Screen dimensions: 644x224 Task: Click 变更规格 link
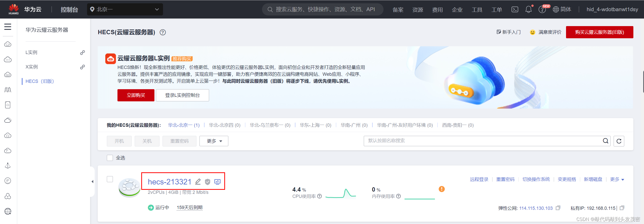[x=567, y=179]
